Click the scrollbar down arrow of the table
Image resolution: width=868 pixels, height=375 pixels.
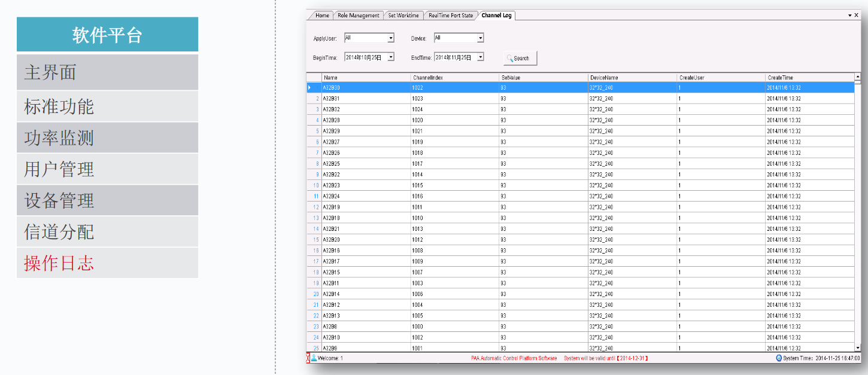(x=858, y=347)
